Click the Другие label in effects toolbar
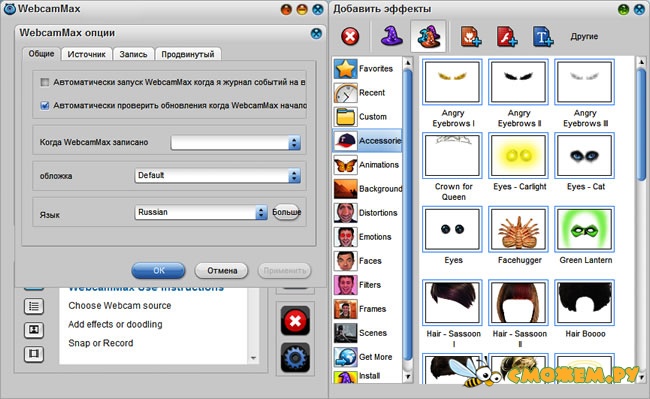Screen dimensions: 650x399 [584, 36]
